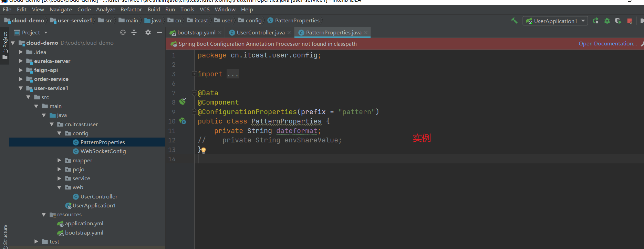Screen dimensions: 644x249
Task: Open the Refactor menu
Action: pyautogui.click(x=131, y=10)
